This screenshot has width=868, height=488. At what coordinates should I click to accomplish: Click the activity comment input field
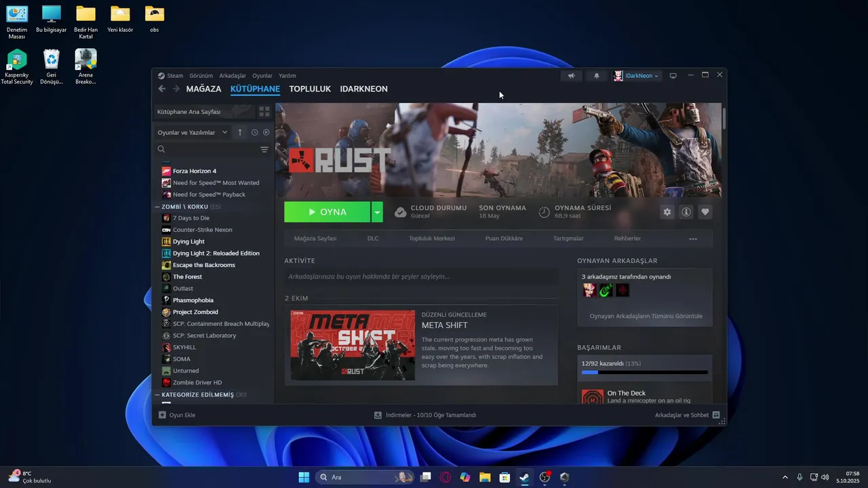(x=421, y=277)
